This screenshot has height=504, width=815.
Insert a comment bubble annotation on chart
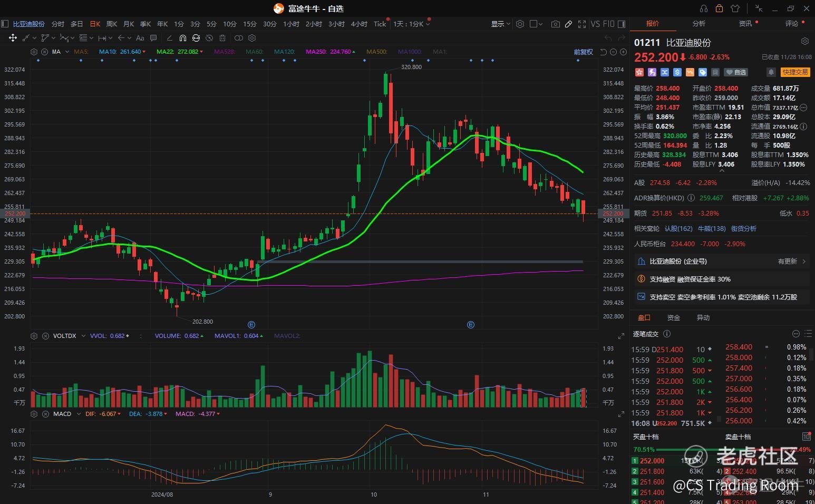point(153,38)
